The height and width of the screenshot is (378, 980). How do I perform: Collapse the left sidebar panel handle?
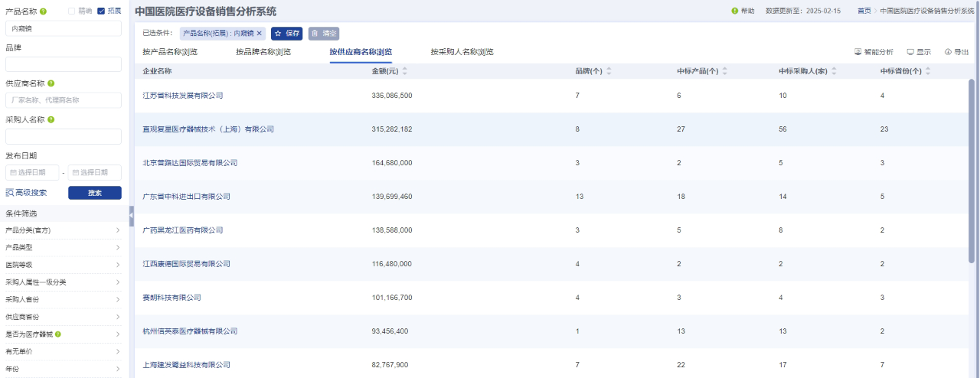(131, 215)
